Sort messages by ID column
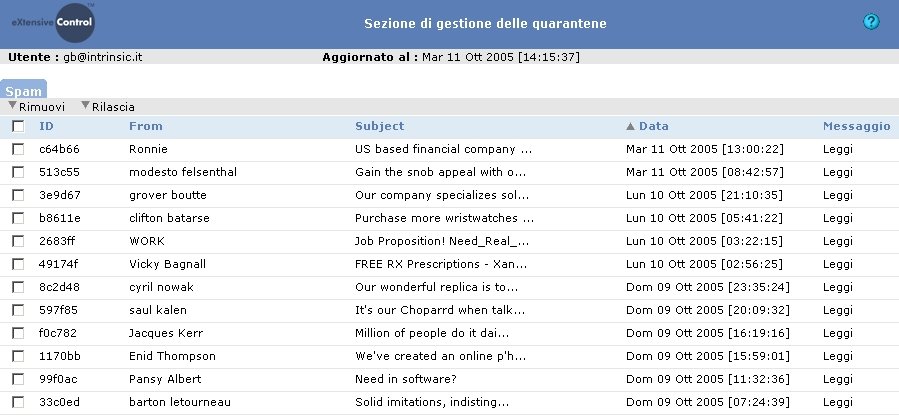899x417 pixels. coord(46,126)
